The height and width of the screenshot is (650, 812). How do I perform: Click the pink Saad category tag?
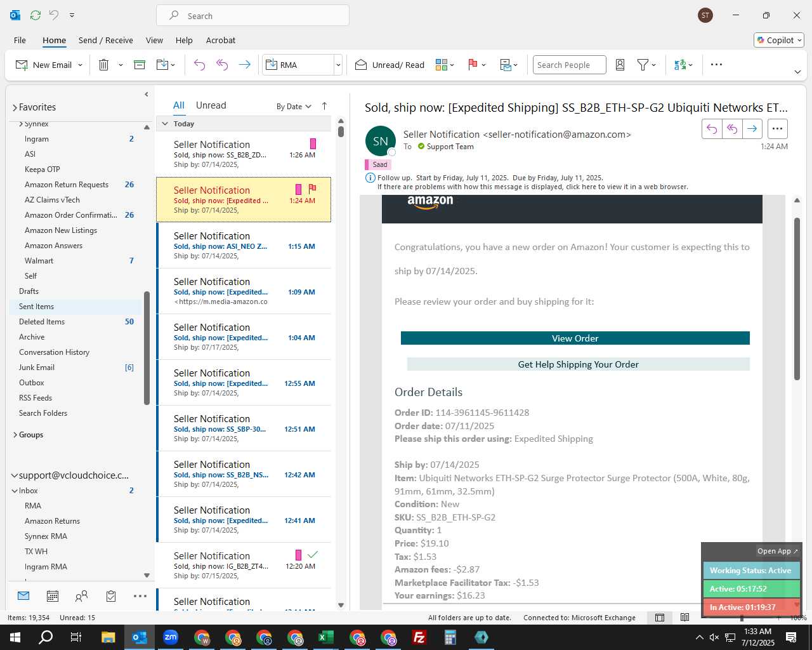(x=377, y=164)
